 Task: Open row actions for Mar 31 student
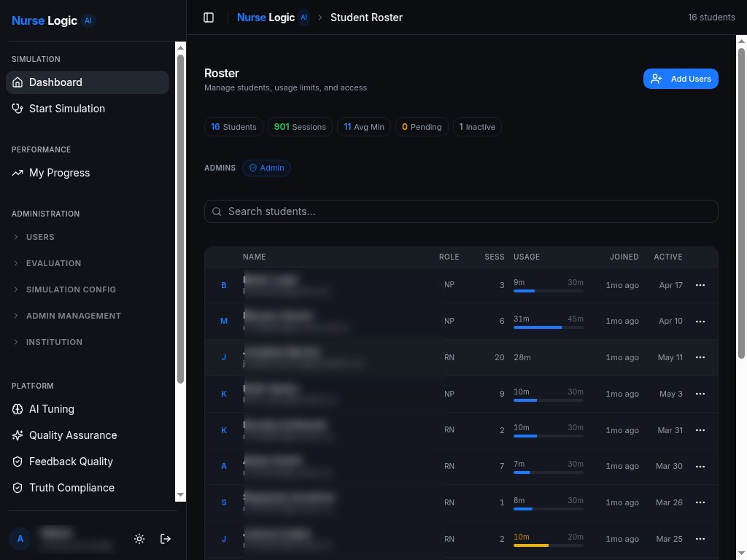click(700, 430)
